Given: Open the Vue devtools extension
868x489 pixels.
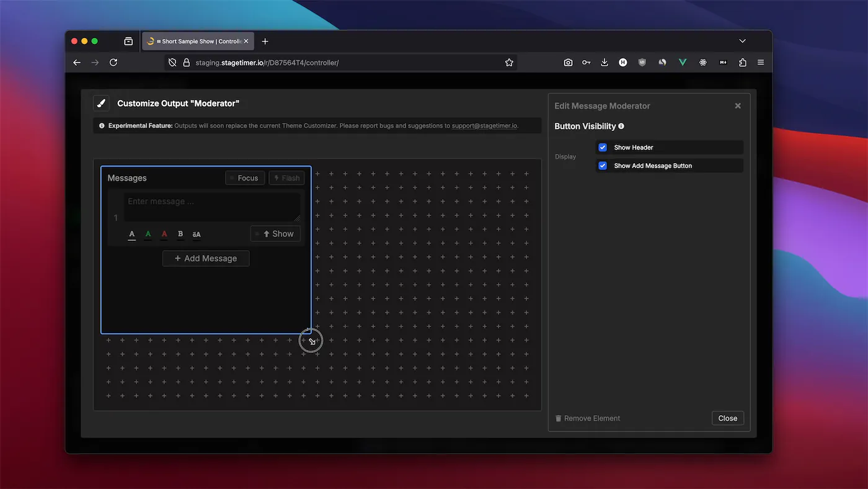Looking at the screenshot, I should (x=683, y=62).
